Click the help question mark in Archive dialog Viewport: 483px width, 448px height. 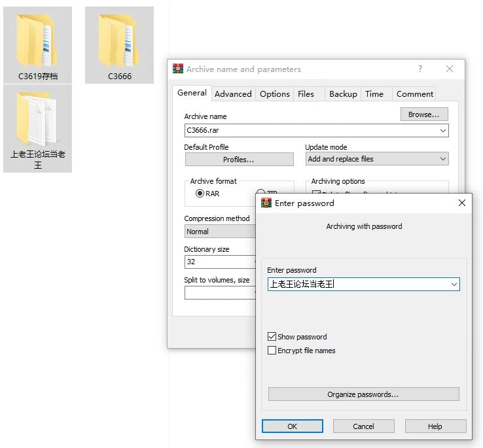point(420,69)
